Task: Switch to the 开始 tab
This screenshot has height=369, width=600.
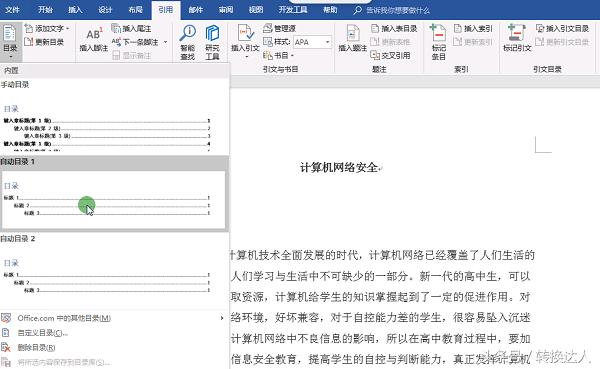Action: (45, 10)
